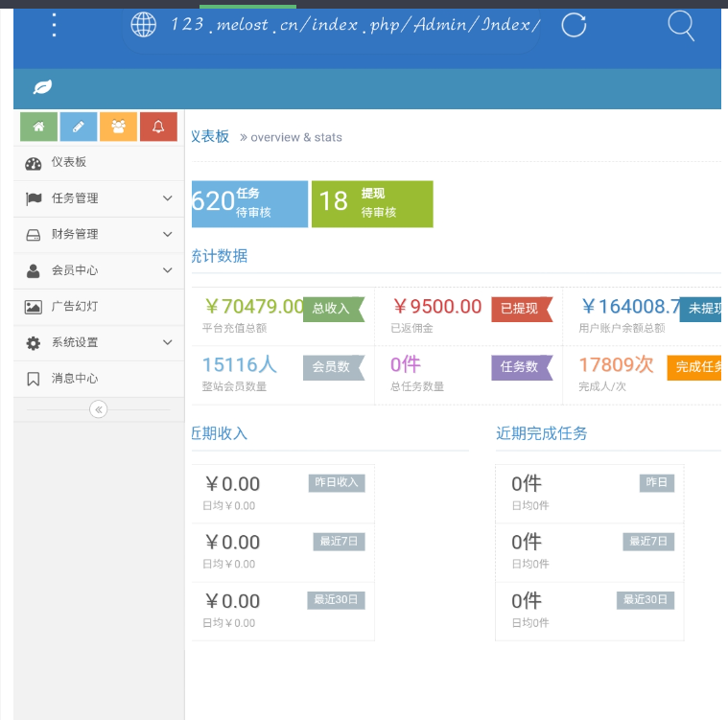Click the drive icon for 财务管理

pyautogui.click(x=33, y=235)
